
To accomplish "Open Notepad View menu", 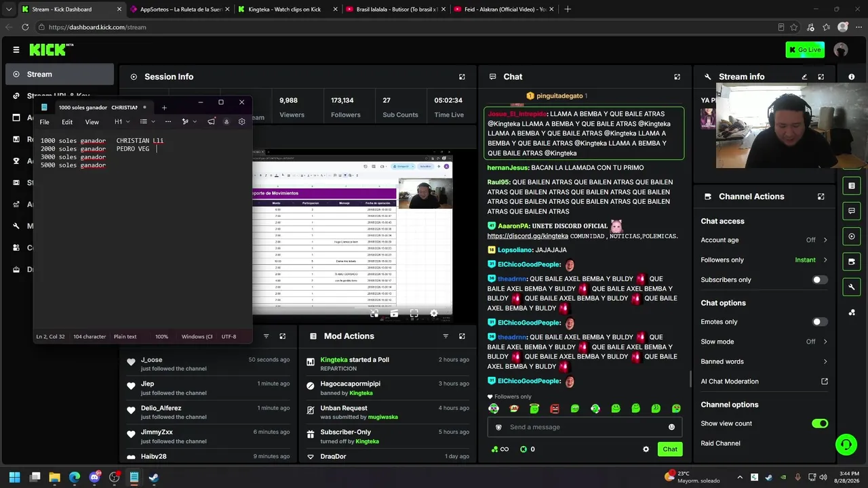I will coord(92,122).
